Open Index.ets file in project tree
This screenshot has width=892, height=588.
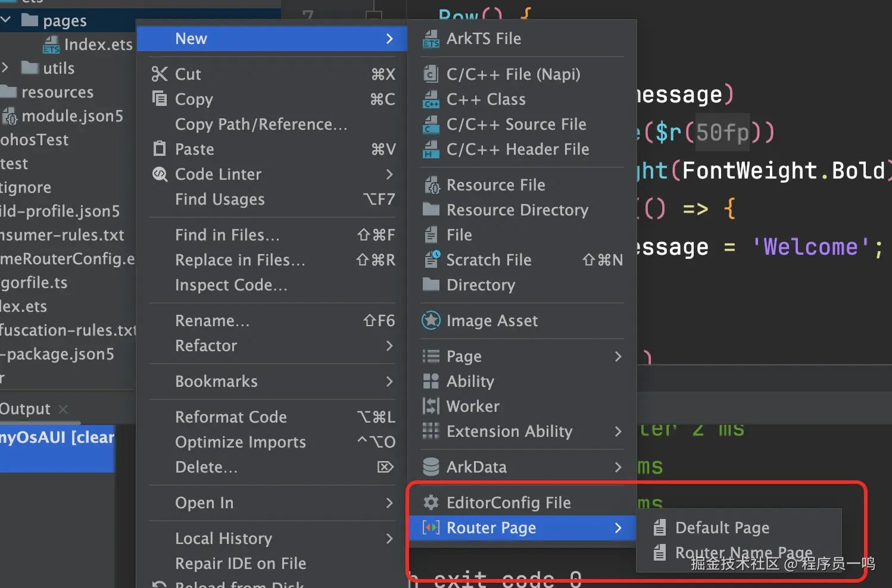(x=98, y=45)
